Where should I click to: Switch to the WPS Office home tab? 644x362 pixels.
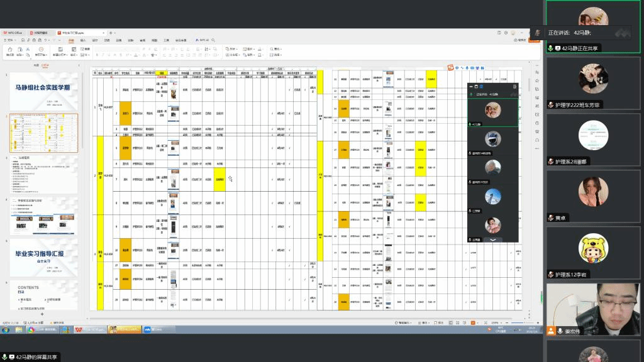pos(13,32)
